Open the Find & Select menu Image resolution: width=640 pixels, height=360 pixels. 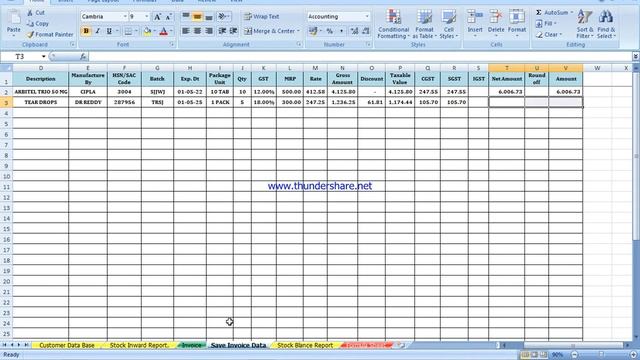[606, 24]
